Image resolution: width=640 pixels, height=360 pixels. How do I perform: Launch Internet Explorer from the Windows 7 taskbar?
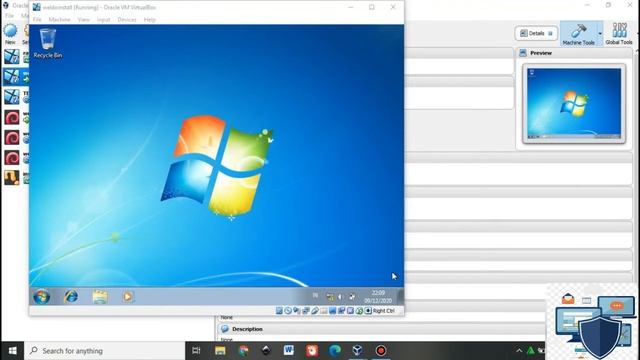[x=71, y=296]
